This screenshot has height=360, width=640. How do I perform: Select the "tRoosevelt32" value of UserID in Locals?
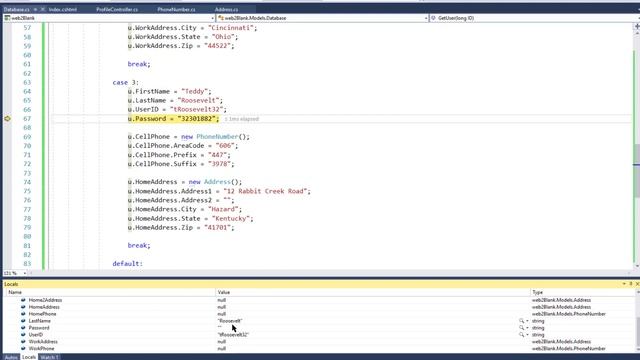(233, 335)
